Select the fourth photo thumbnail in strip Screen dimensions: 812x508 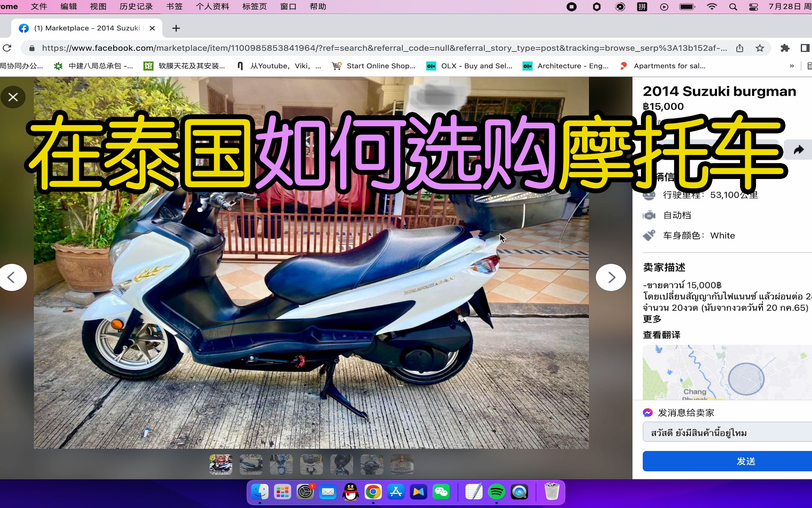311,464
